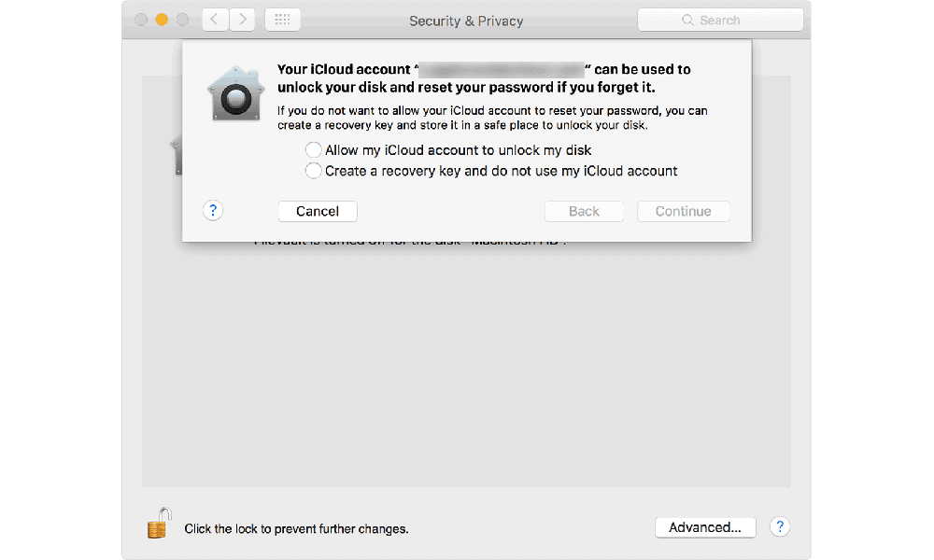Viewport: 934px width, 560px height.
Task: Click the lock to prevent changes text
Action: (296, 528)
